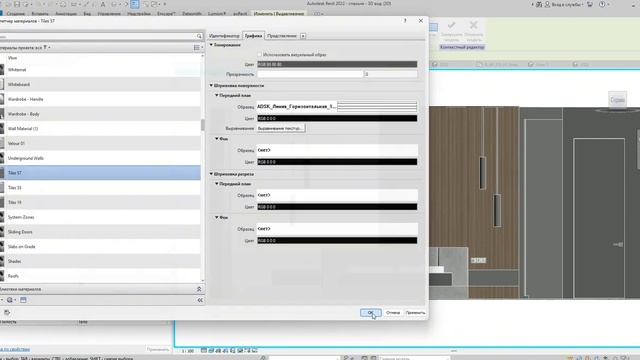The image size is (640, 360).
Task: Select the Underground Walls material
Action: pos(100,158)
